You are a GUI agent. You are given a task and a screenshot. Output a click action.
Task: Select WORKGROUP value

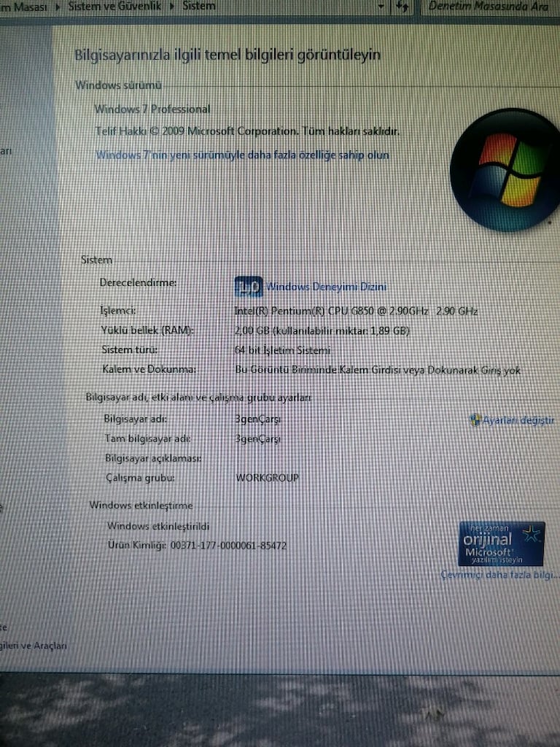[x=267, y=477]
